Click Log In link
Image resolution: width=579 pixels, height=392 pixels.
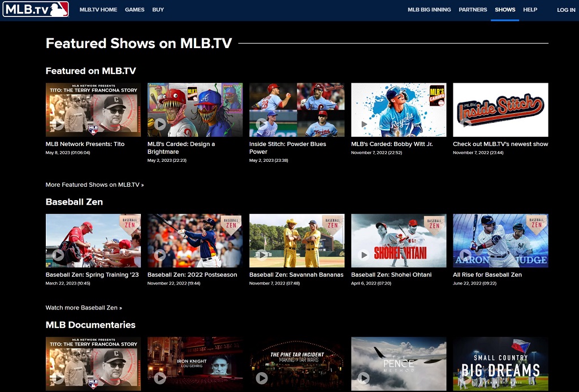click(566, 10)
